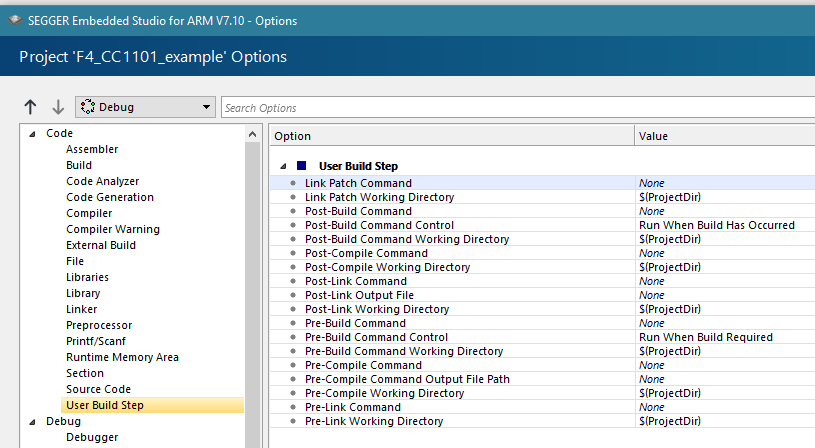Click None value of Pre-Link Command

click(x=652, y=408)
